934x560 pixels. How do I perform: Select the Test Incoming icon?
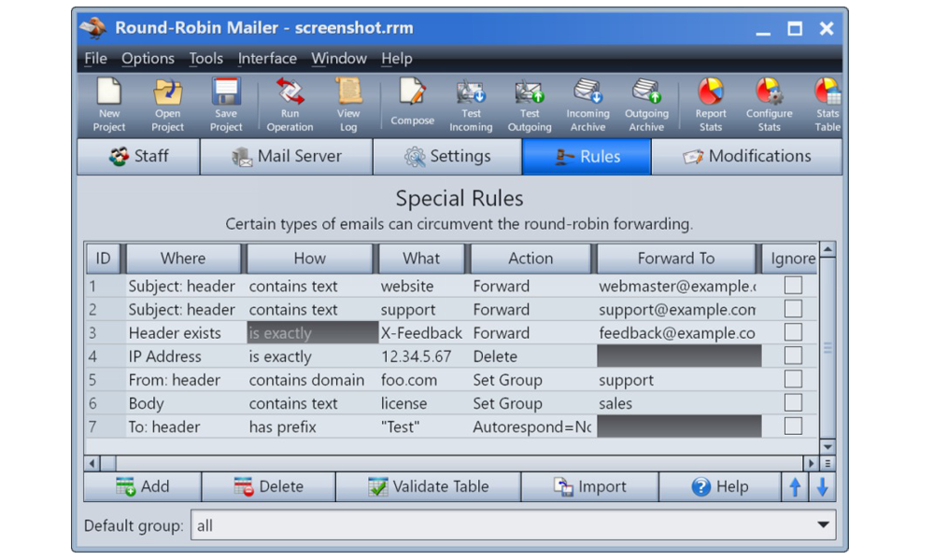click(471, 98)
